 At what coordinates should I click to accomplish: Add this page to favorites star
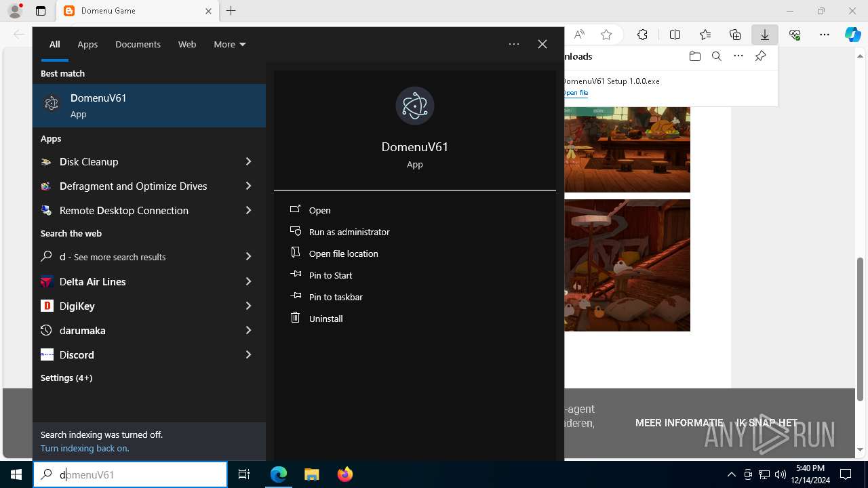[606, 35]
